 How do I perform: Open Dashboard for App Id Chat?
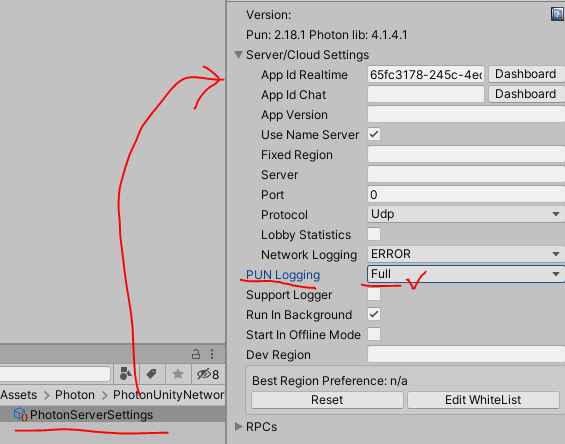[526, 94]
